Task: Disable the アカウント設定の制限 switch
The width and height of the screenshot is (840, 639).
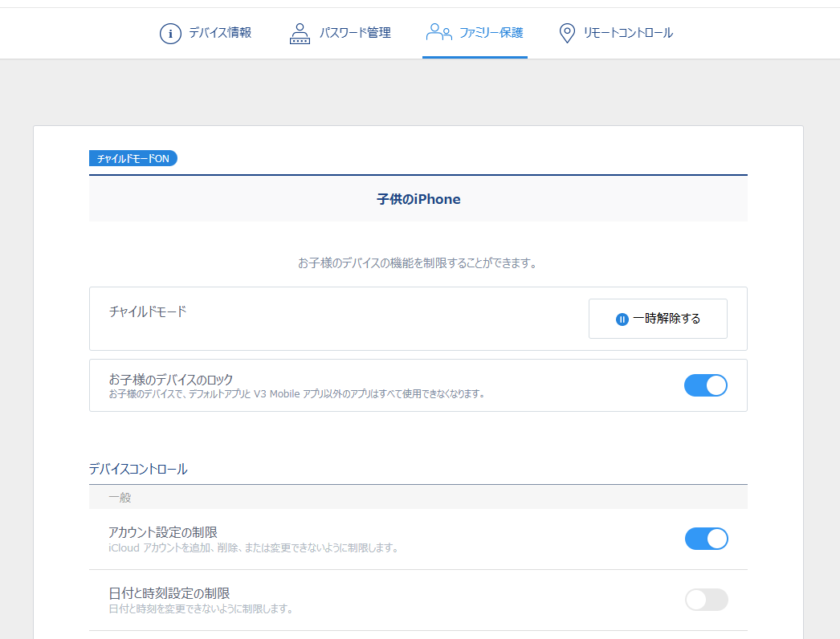Action: (706, 539)
